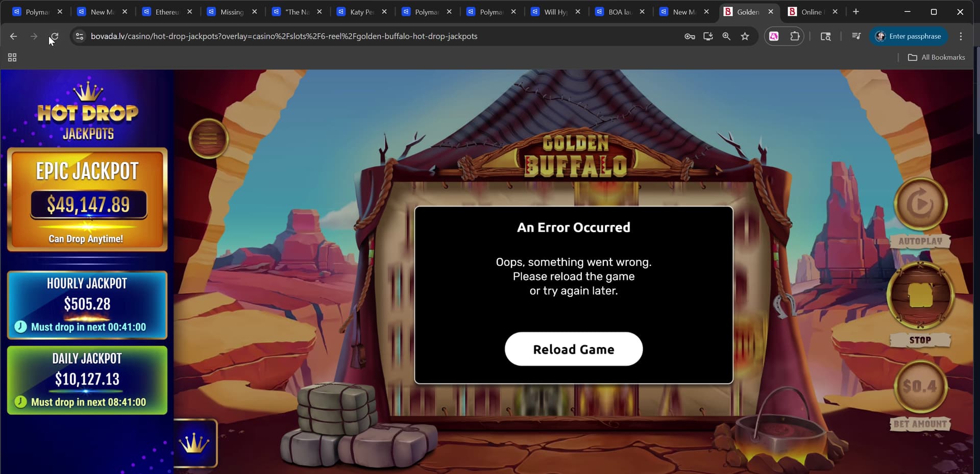Click the crown icon tab below jackpots

click(194, 443)
